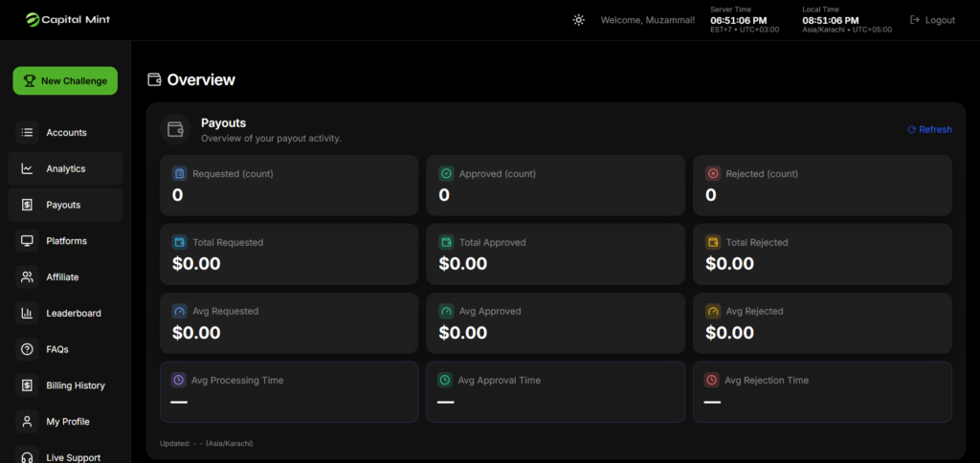Go to the Payouts page
This screenshot has width=980, height=463.
[x=65, y=205]
